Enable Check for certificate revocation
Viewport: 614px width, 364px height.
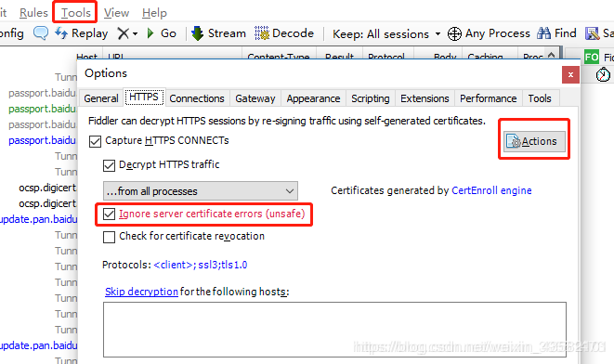click(x=109, y=237)
